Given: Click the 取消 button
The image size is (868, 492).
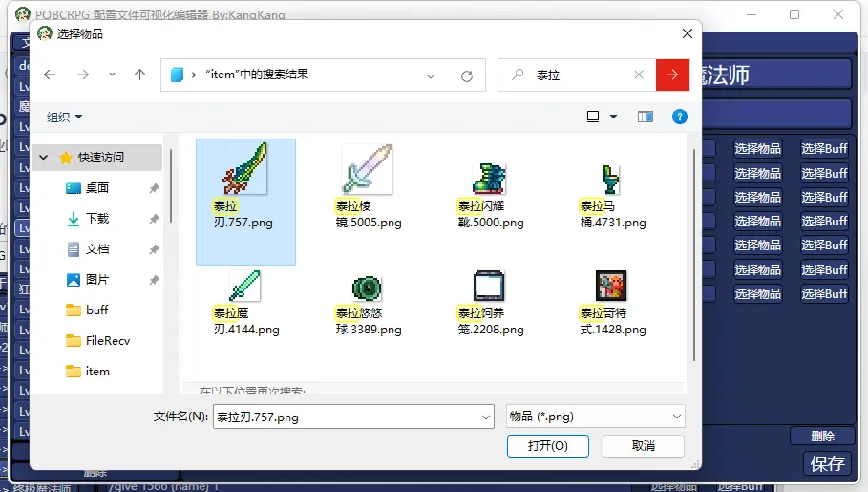Looking at the screenshot, I should [x=644, y=446].
